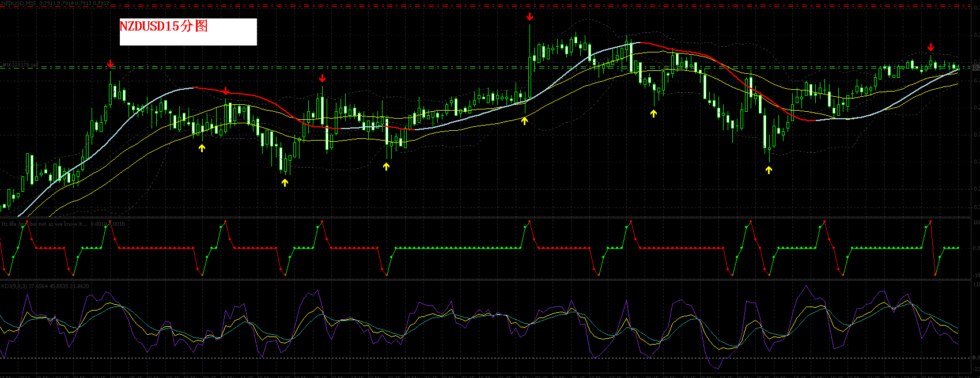This screenshot has height=378, width=980.
Task: Select the NZDUSD,M15 chart title text
Action: (55, 3)
